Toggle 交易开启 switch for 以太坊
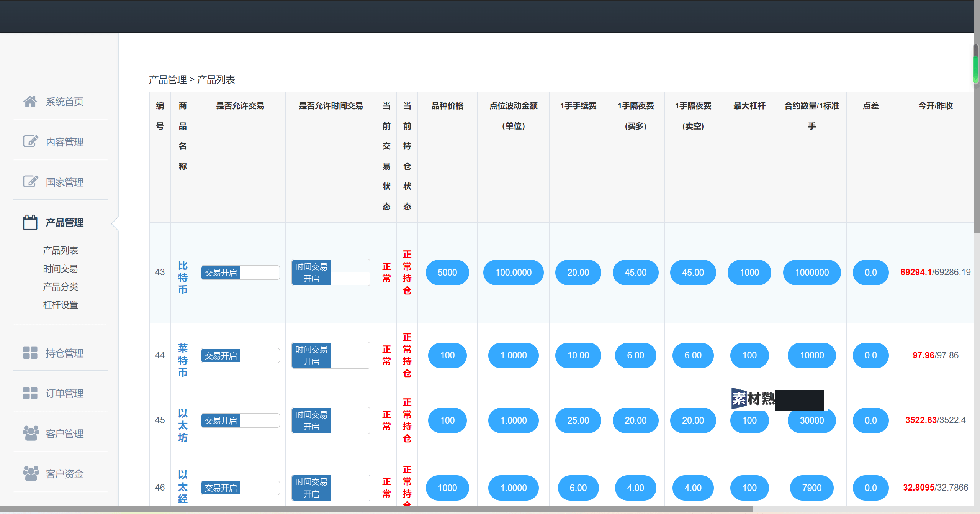The width and height of the screenshot is (980, 514). click(241, 420)
